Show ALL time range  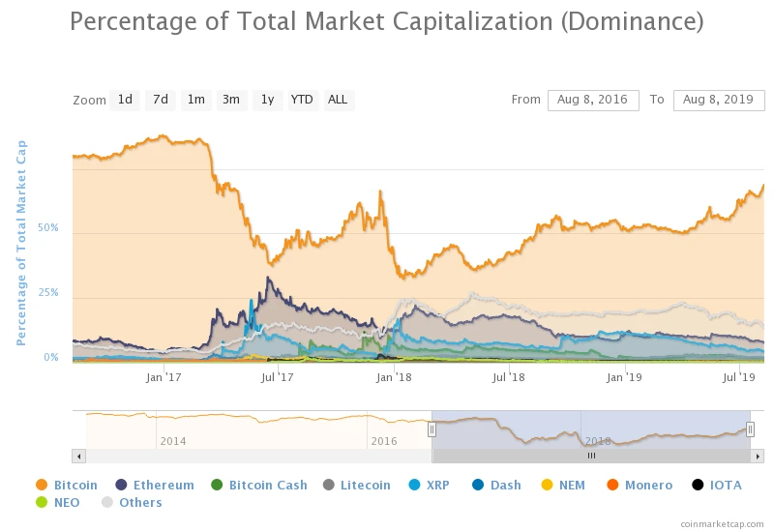click(338, 100)
